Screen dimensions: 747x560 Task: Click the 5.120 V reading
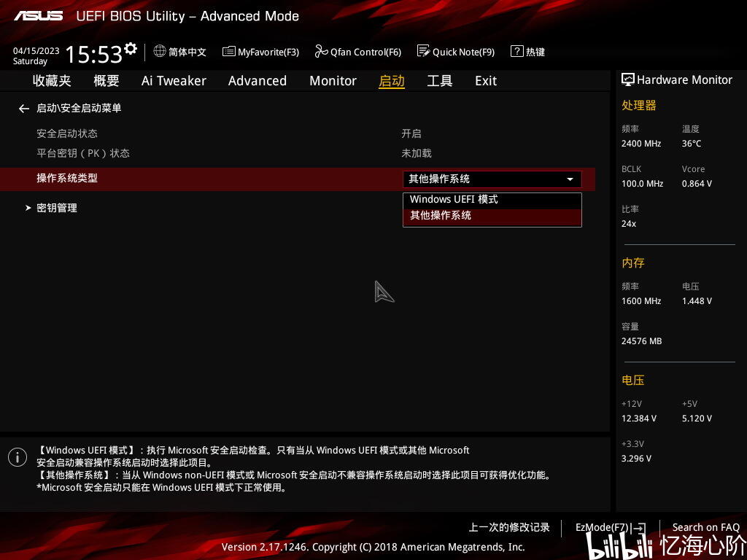pos(697,419)
